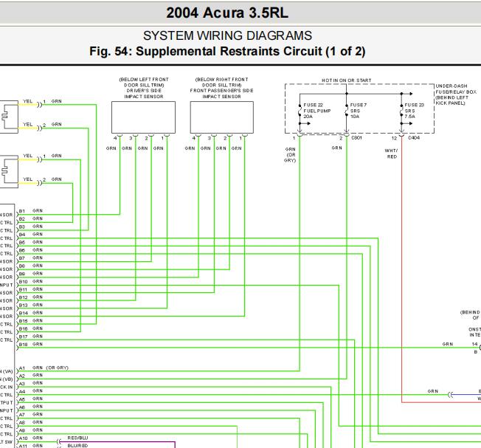The width and height of the screenshot is (481, 448).
Task: Click the B2 terminal label
Action: (x=22, y=219)
